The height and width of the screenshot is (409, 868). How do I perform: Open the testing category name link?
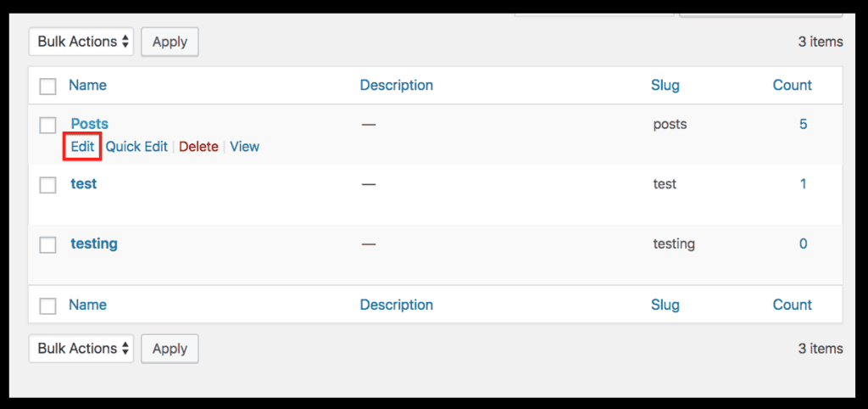click(94, 244)
